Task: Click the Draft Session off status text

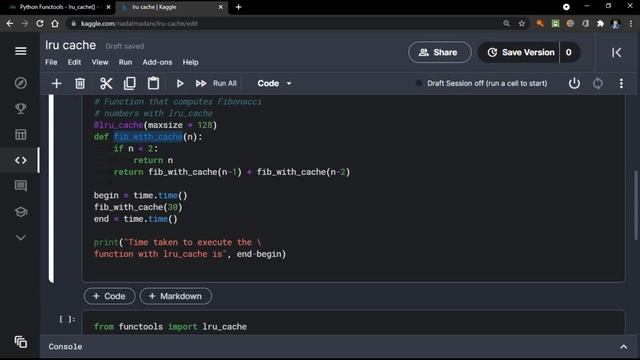Action: click(x=487, y=83)
